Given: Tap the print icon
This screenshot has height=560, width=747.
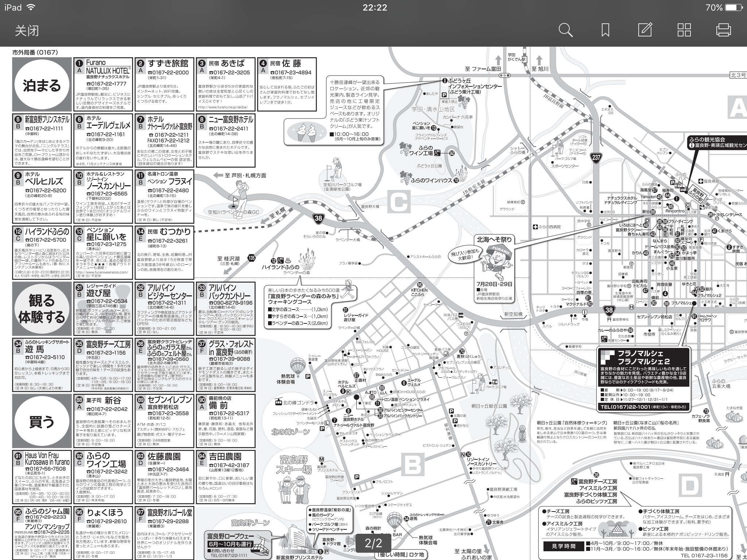Looking at the screenshot, I should pyautogui.click(x=723, y=30).
